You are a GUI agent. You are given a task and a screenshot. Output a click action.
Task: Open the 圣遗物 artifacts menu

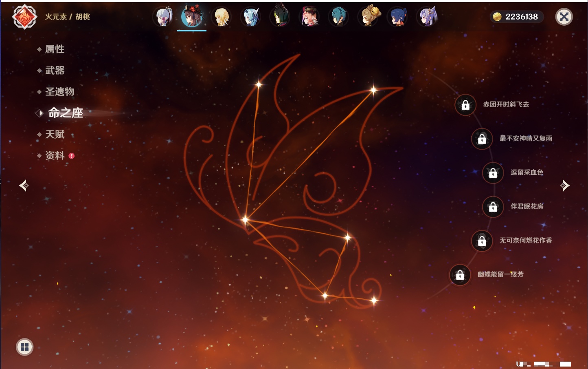click(x=59, y=92)
